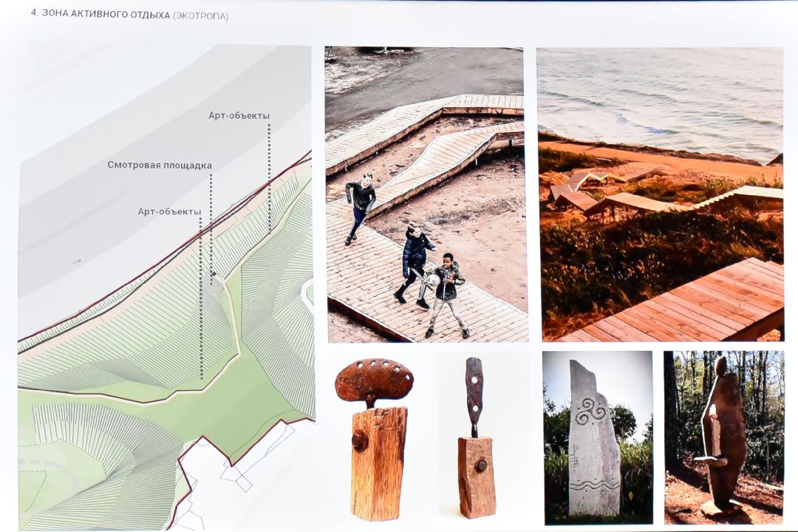Image resolution: width=798 pixels, height=532 pixels.
Task: Click the bolt on the smaller wooden block
Action: 481,465
